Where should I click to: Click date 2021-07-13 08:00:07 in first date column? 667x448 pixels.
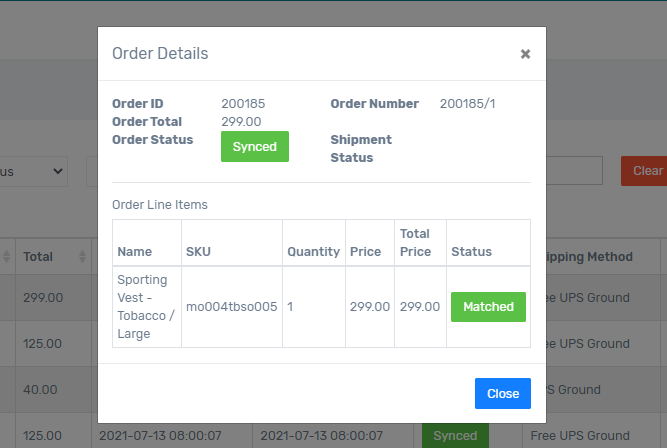point(160,436)
